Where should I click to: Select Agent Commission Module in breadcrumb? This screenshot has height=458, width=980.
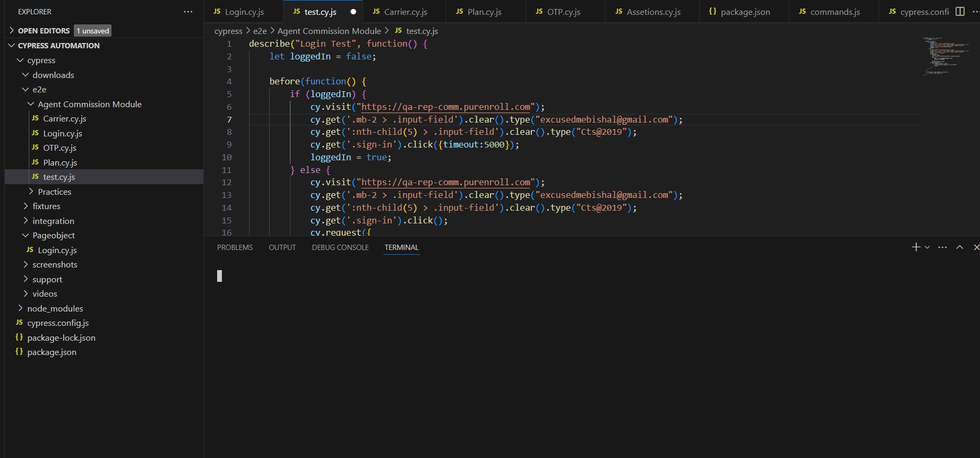coord(329,31)
